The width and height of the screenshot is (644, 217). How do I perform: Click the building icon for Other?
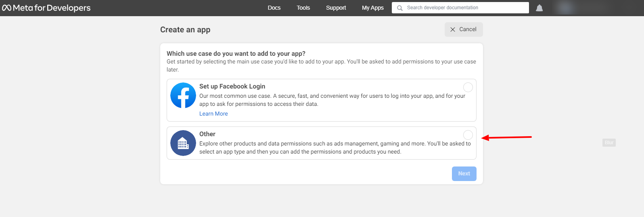point(183,143)
